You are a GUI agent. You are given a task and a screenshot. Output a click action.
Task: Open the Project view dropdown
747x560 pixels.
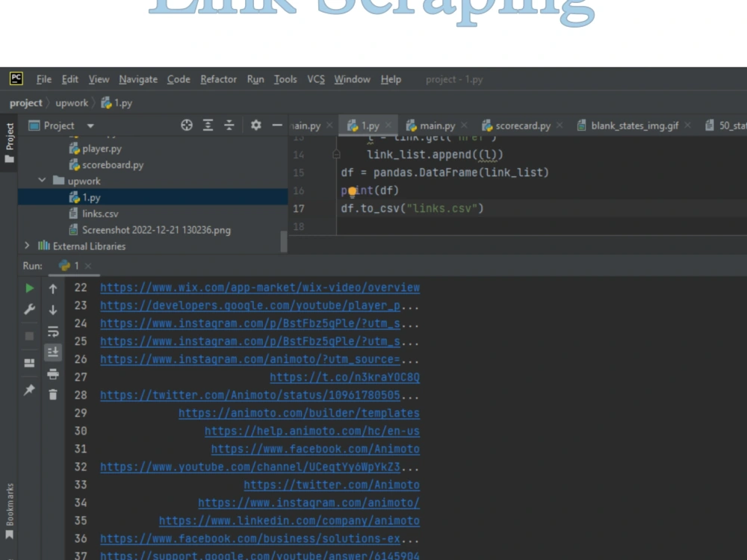point(90,125)
